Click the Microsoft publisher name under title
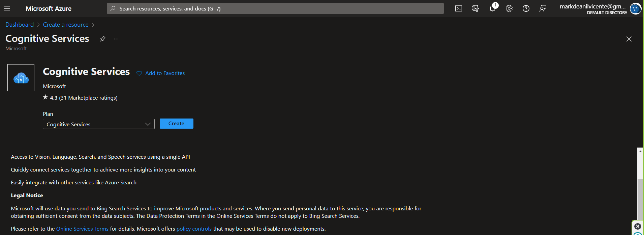This screenshot has height=235, width=644. pos(54,86)
